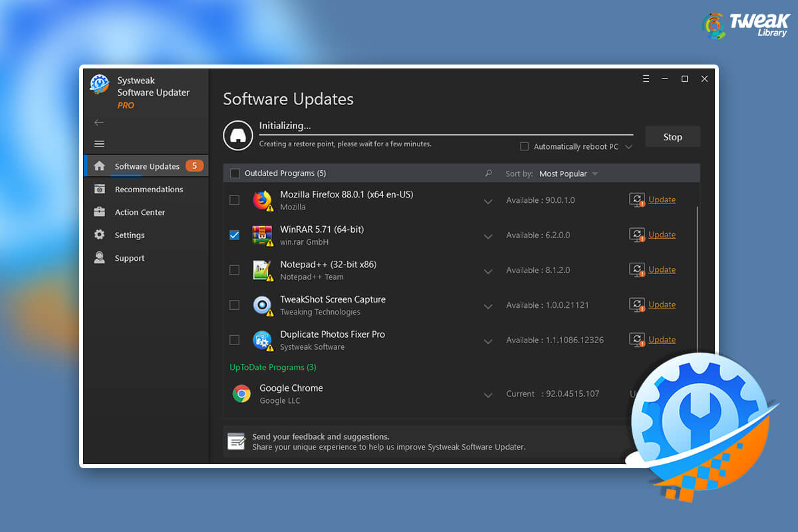Click the WinRAR program icon
Viewport: 798px width, 532px height.
pyautogui.click(x=261, y=235)
